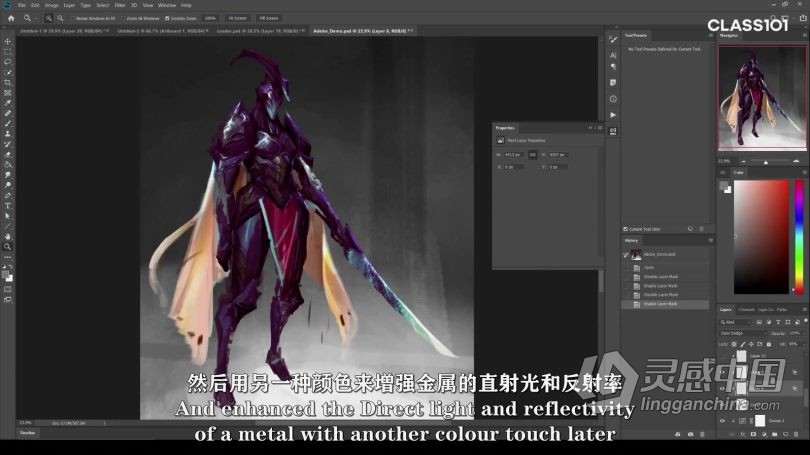Viewport: 810px width, 455px height.
Task: Open the Timeline tab at bottom
Action: 27,433
